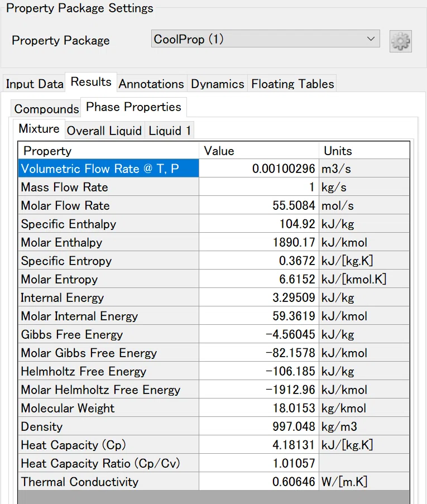Select the Results tab

pyautogui.click(x=91, y=82)
